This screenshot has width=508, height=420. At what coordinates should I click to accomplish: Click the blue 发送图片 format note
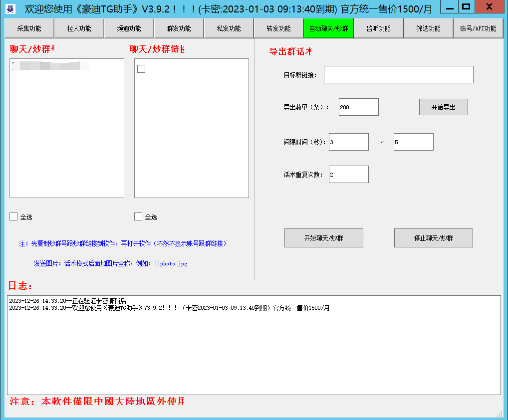coord(110,263)
